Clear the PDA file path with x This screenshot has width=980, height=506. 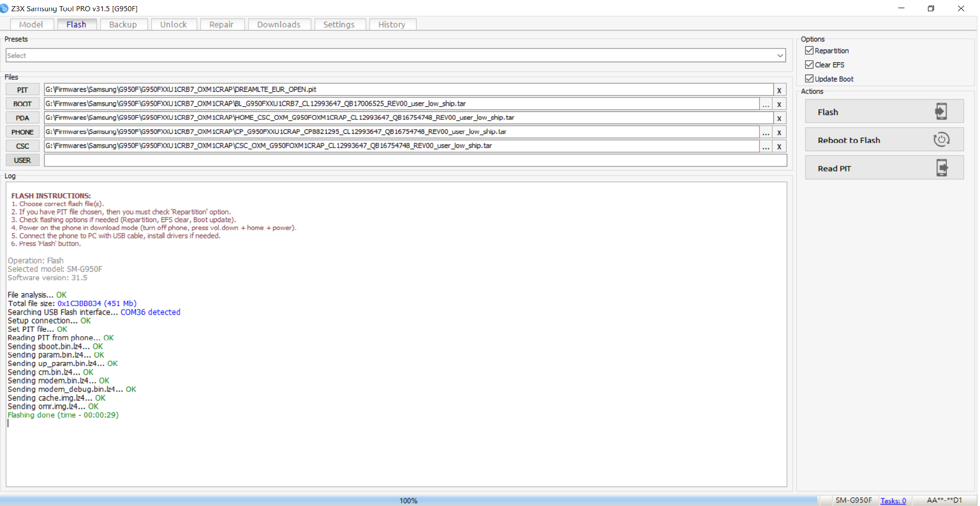tap(779, 118)
